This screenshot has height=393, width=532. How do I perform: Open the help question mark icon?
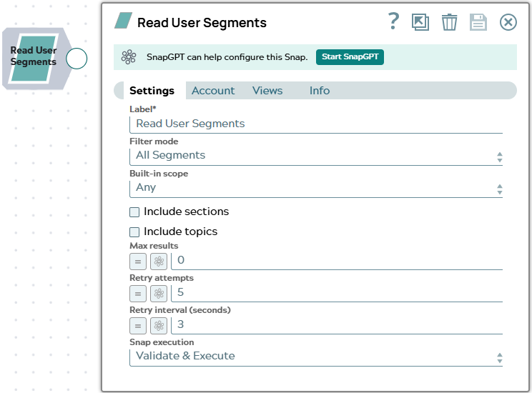pos(393,21)
